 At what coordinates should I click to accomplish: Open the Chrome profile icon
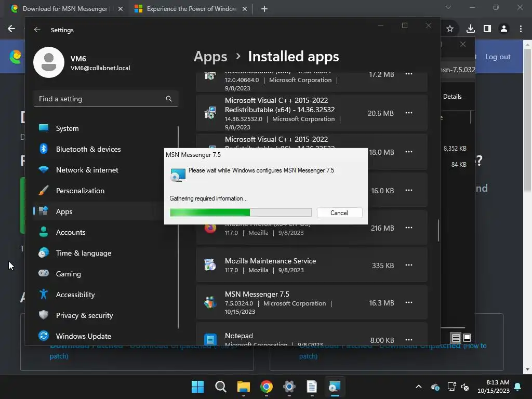pos(504,29)
